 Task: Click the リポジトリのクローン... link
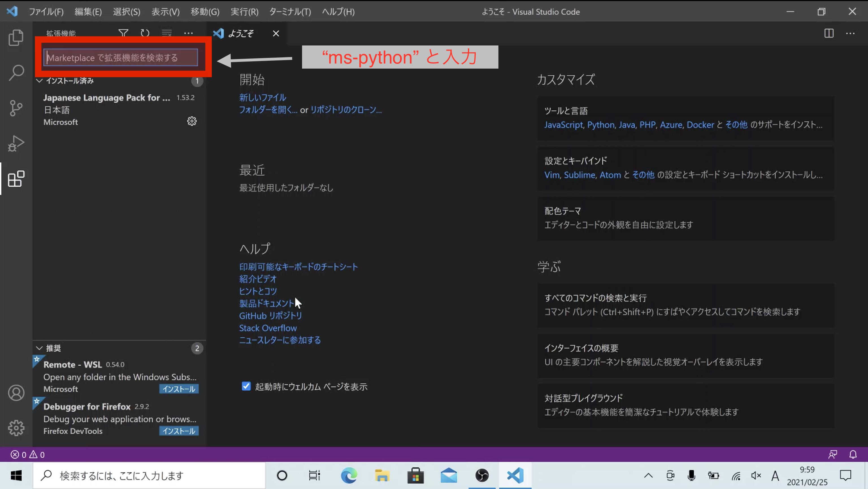(x=346, y=110)
